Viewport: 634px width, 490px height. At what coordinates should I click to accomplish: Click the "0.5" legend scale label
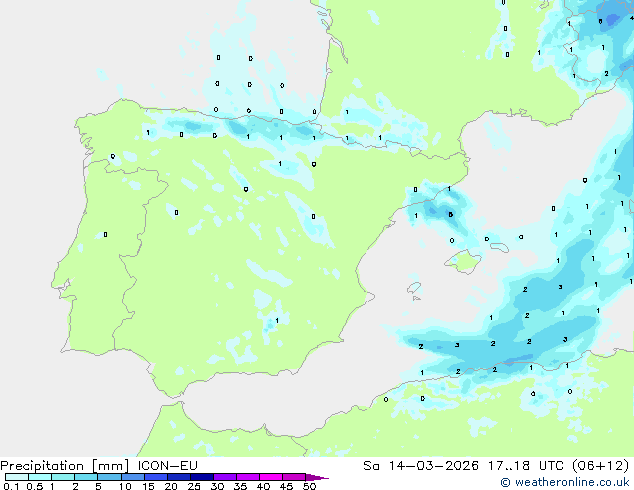click(35, 486)
